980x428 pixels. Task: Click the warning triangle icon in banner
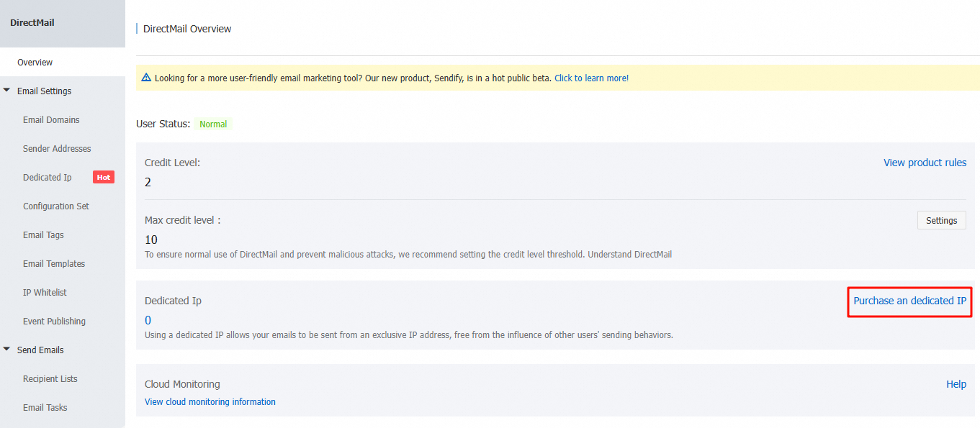pos(146,78)
